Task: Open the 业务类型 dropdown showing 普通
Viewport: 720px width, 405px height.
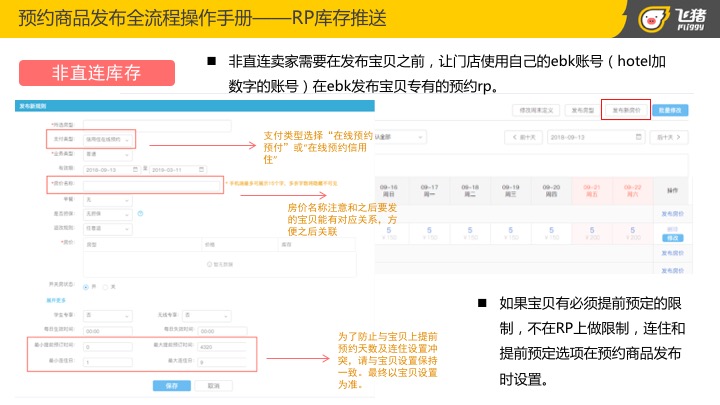Action: coord(108,154)
